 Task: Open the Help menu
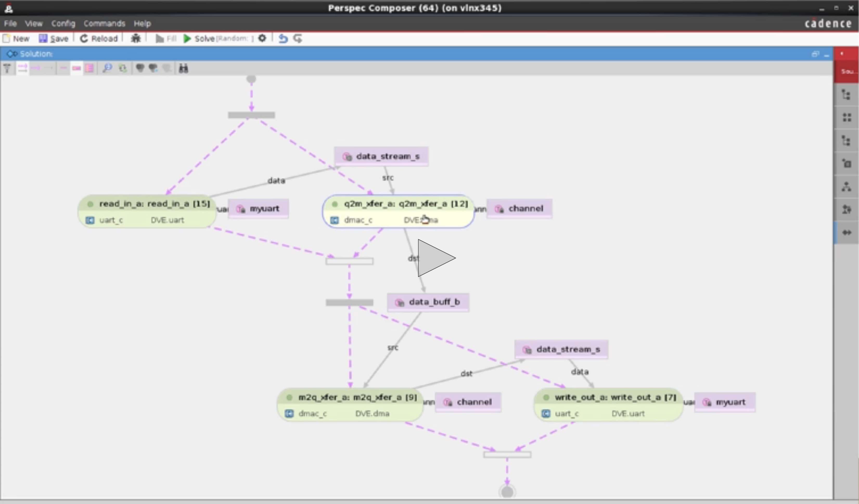point(142,23)
